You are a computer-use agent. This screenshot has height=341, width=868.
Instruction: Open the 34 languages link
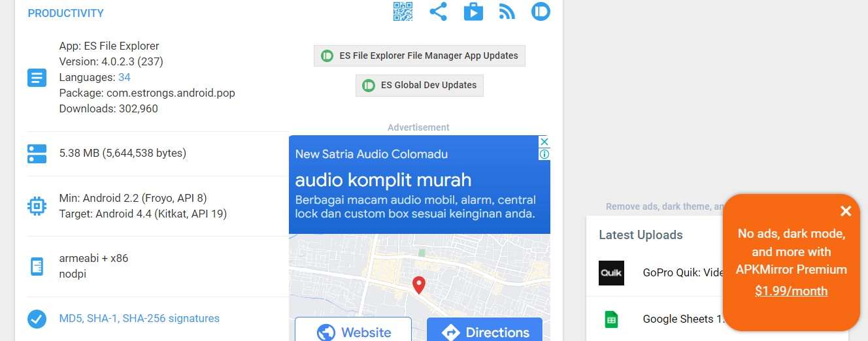(x=124, y=77)
